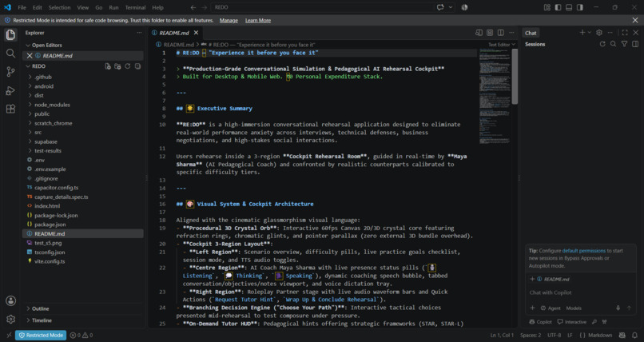The height and width of the screenshot is (342, 644).
Task: Create a new file in REDO folder
Action: point(108,66)
